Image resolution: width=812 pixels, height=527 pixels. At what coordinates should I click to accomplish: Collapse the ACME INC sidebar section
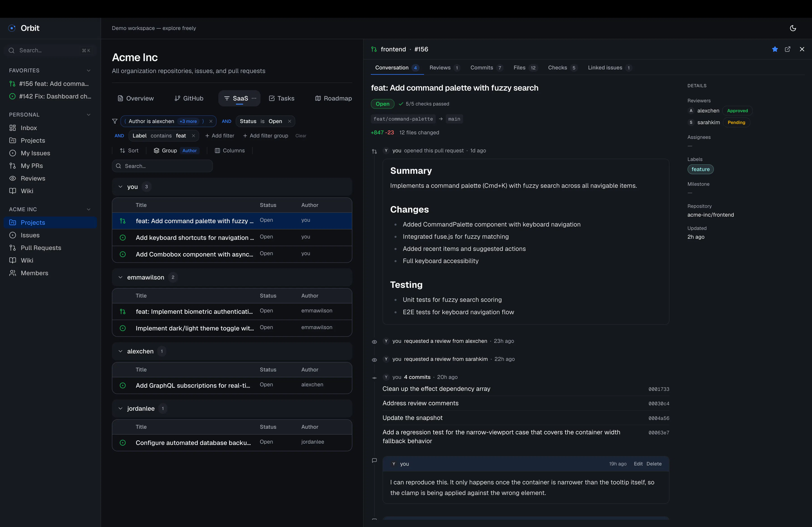click(x=89, y=209)
